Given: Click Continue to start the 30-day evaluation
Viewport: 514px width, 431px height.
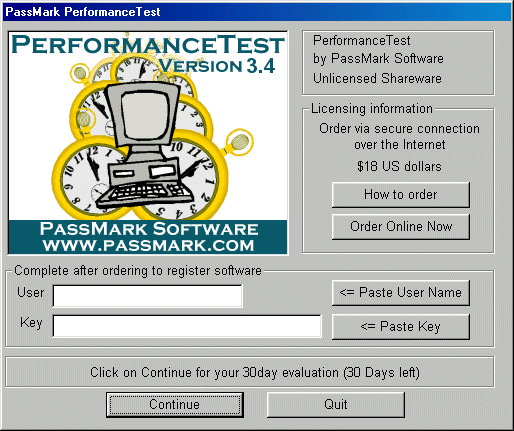Looking at the screenshot, I should click(175, 405).
